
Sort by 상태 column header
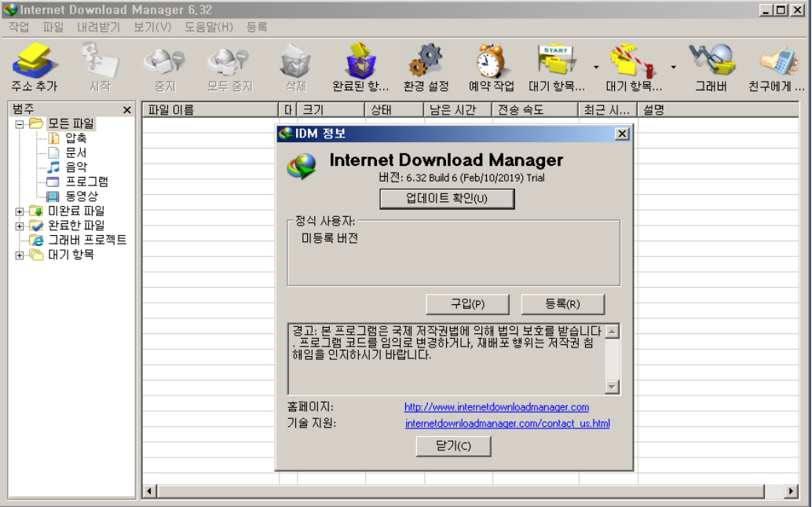click(394, 110)
